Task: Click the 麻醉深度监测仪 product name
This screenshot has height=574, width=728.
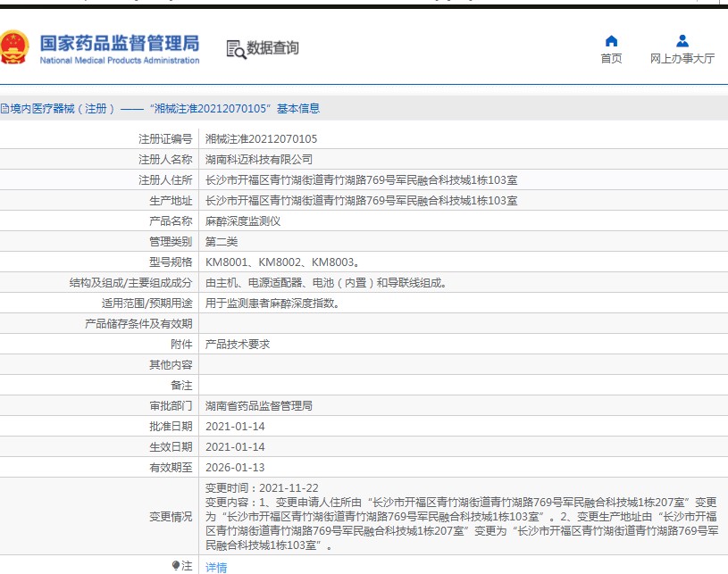Action: coord(243,220)
